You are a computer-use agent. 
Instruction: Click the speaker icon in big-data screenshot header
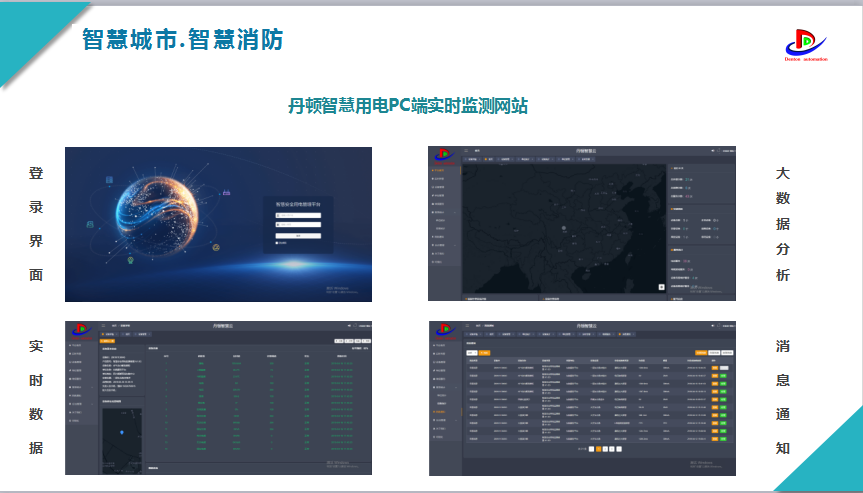coord(713,150)
